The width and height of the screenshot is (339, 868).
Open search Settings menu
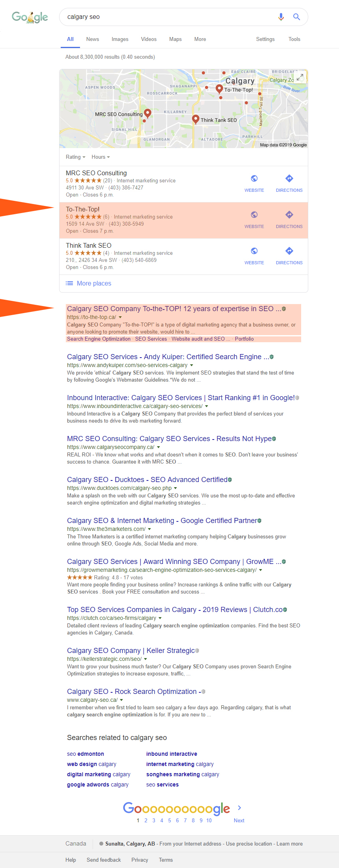[265, 39]
